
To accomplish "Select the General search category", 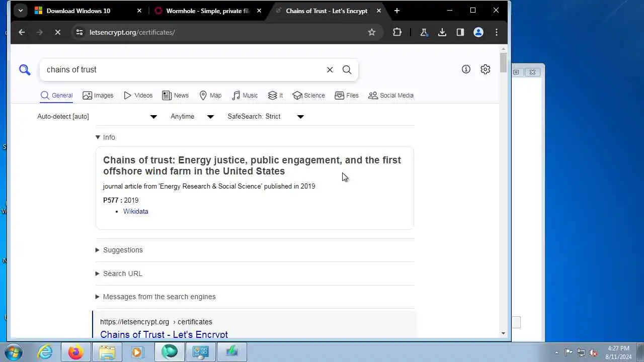I will pos(57,96).
